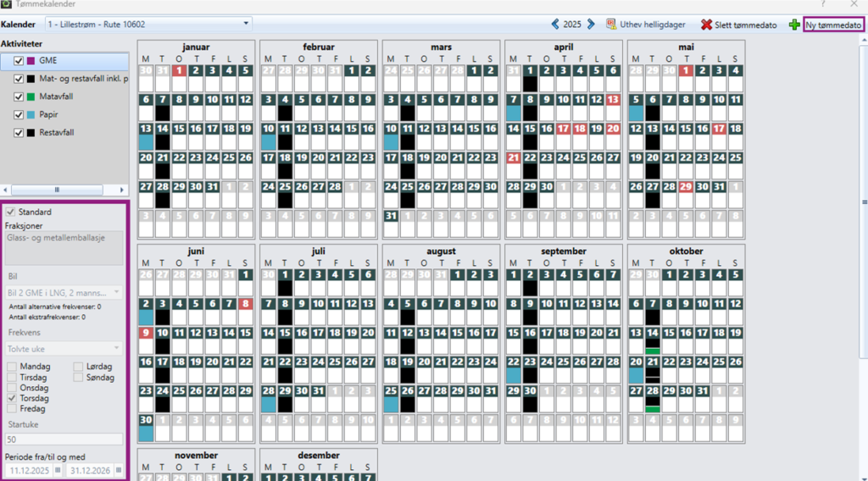
Task: Go to previous year with left arrow
Action: click(555, 24)
